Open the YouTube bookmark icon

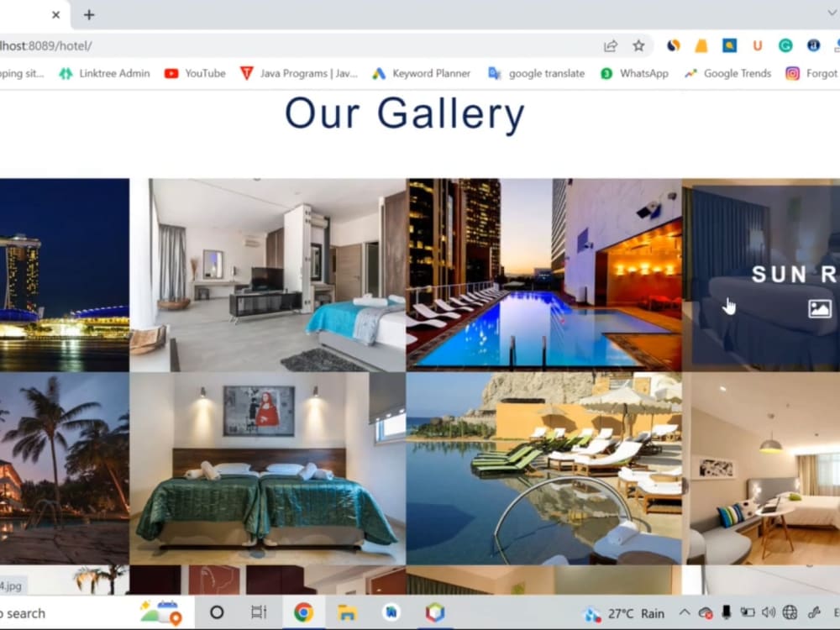[171, 73]
